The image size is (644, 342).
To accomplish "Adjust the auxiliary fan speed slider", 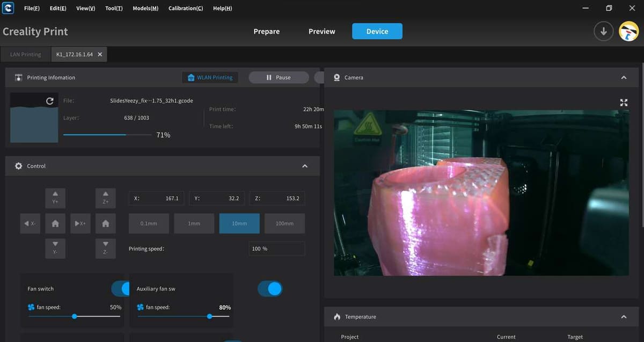I will tap(209, 316).
